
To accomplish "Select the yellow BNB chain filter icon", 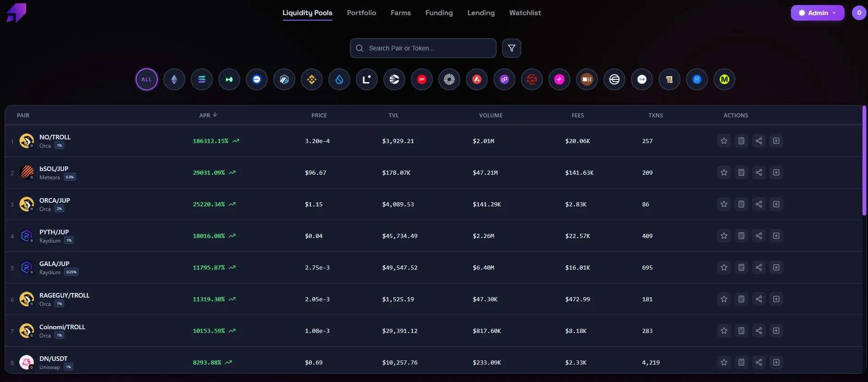I will [x=312, y=79].
